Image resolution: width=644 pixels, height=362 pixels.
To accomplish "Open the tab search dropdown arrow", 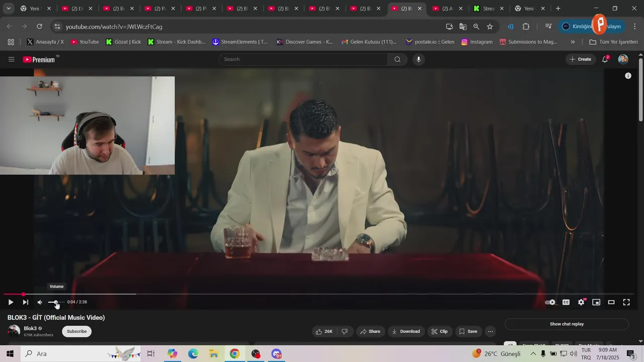I will pyautogui.click(x=9, y=9).
